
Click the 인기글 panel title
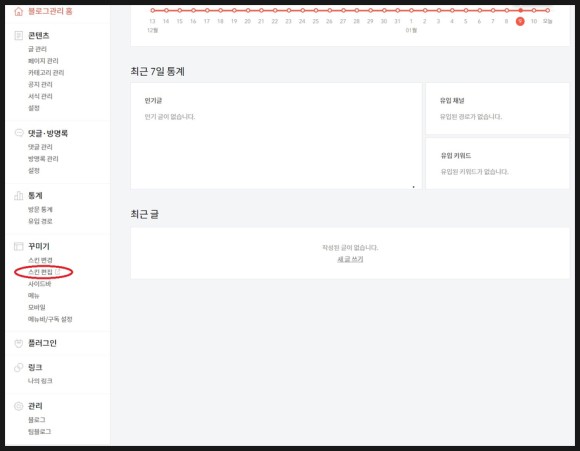[153, 101]
